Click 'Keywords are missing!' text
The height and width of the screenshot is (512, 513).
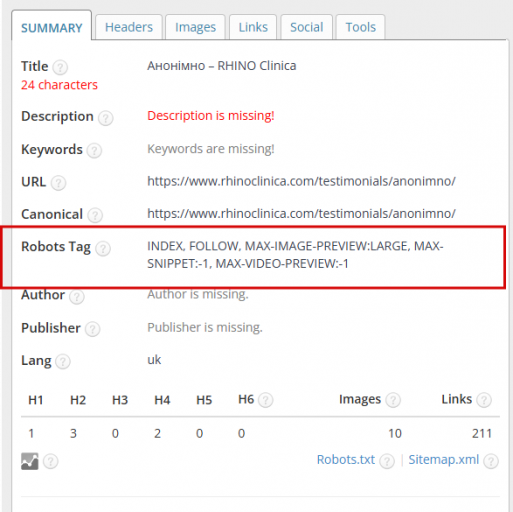(211, 149)
